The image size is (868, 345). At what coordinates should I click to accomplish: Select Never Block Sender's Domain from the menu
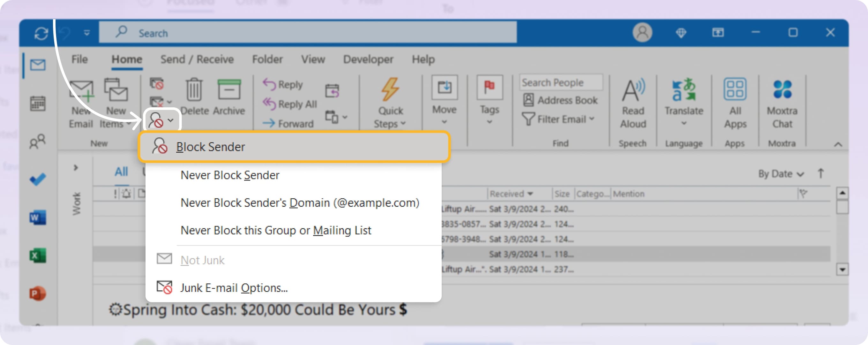[x=301, y=203]
